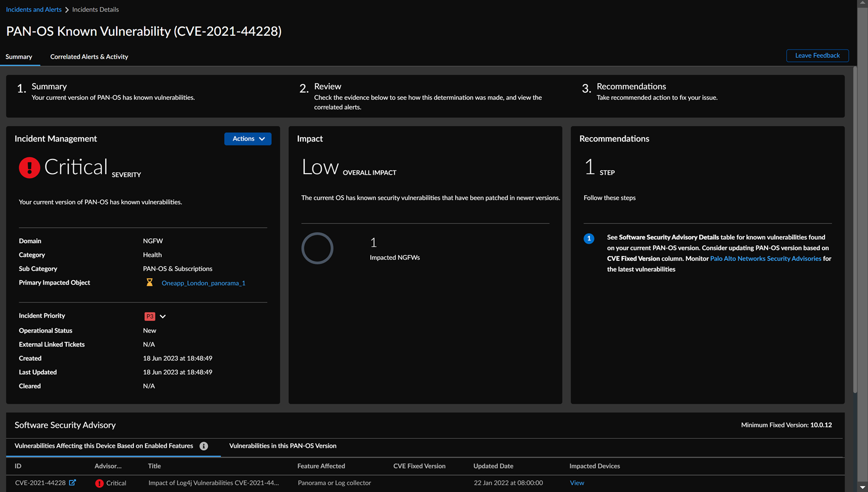The width and height of the screenshot is (868, 492).
Task: Select the Summary tab
Action: 19,57
